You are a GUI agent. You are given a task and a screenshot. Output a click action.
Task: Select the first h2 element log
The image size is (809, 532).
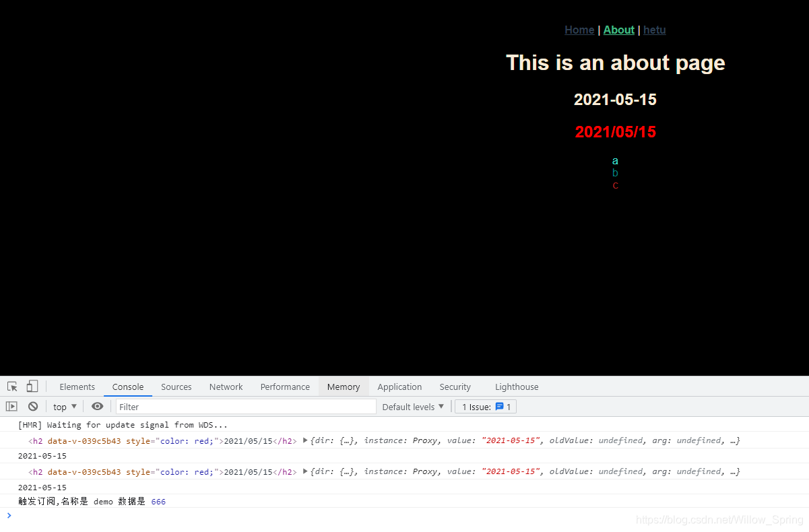[162, 441]
